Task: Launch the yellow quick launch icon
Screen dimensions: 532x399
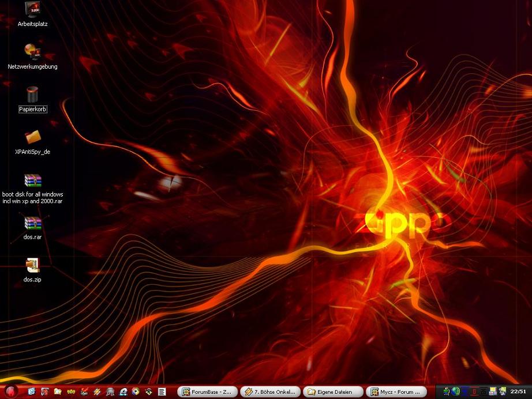Action: point(71,392)
